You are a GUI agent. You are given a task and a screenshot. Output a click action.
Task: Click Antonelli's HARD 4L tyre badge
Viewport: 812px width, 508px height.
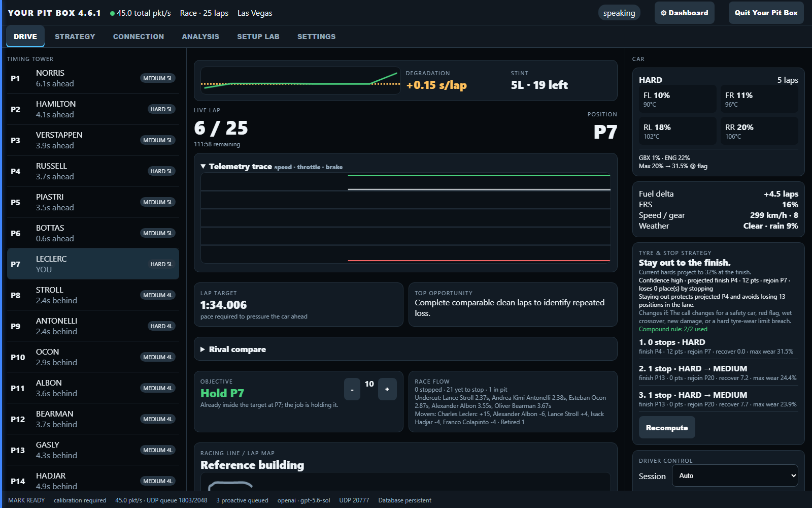tap(161, 326)
